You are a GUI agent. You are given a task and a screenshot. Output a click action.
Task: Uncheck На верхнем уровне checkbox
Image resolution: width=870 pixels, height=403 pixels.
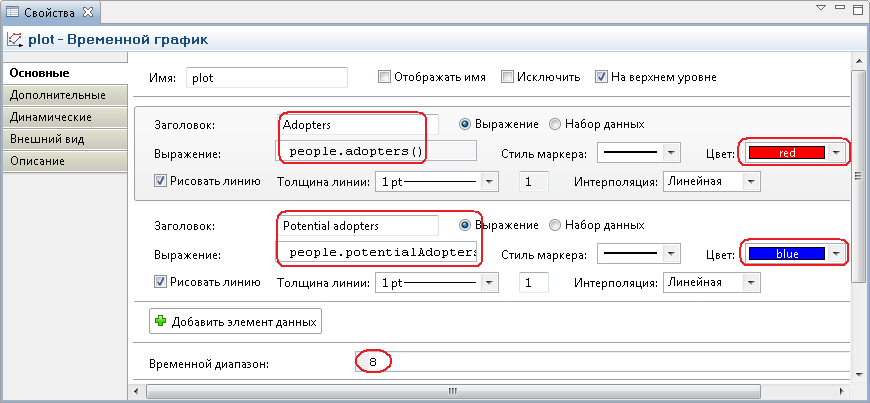coord(601,77)
